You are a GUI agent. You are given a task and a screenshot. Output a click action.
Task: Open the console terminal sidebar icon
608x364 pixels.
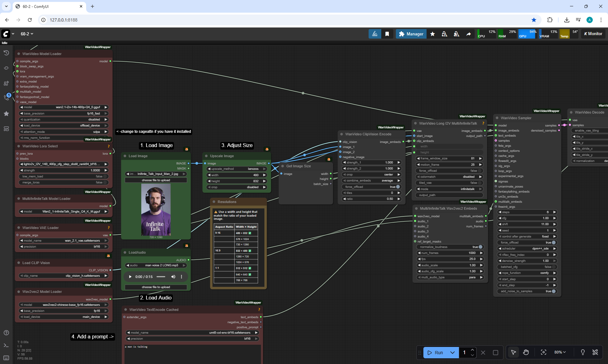coord(6,345)
